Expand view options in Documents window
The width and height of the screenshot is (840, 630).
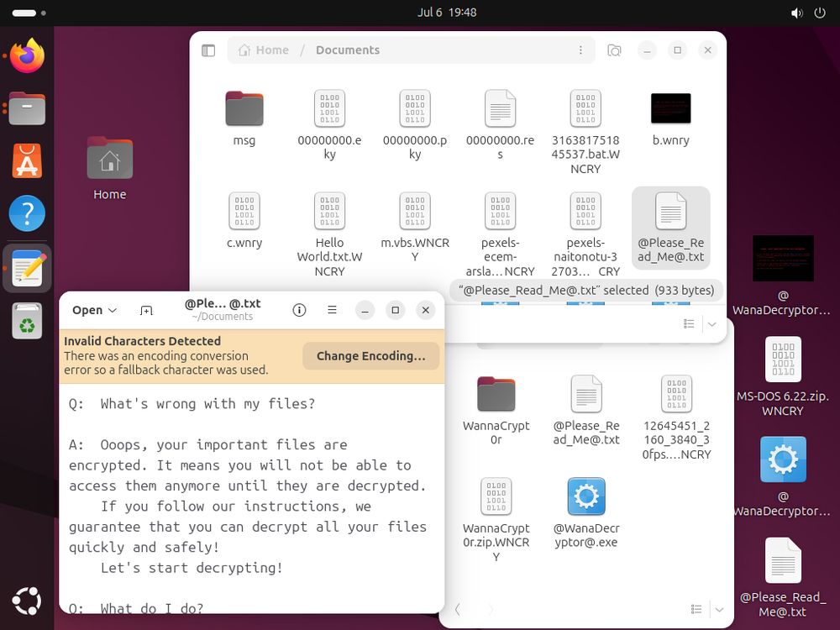[x=712, y=324]
